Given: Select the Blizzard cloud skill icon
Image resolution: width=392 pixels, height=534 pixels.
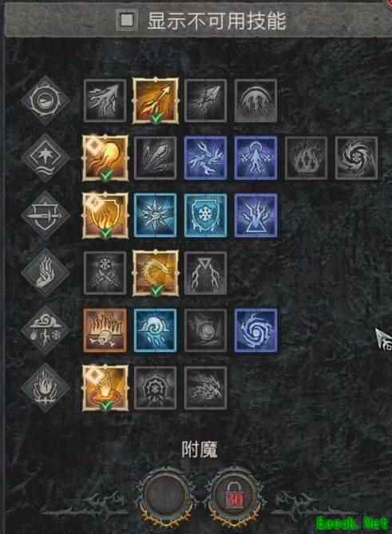Looking at the screenshot, I should (156, 330).
